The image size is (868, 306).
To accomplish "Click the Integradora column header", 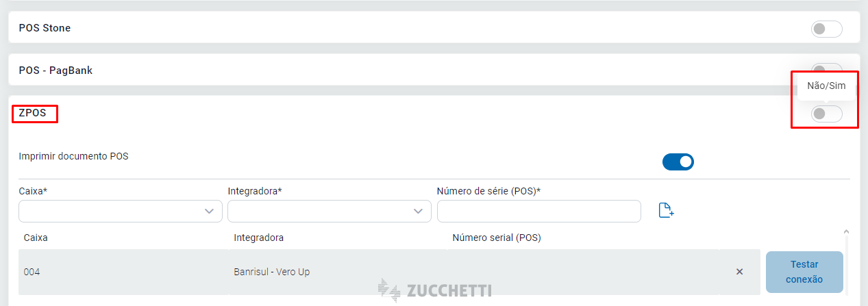I will click(x=258, y=238).
